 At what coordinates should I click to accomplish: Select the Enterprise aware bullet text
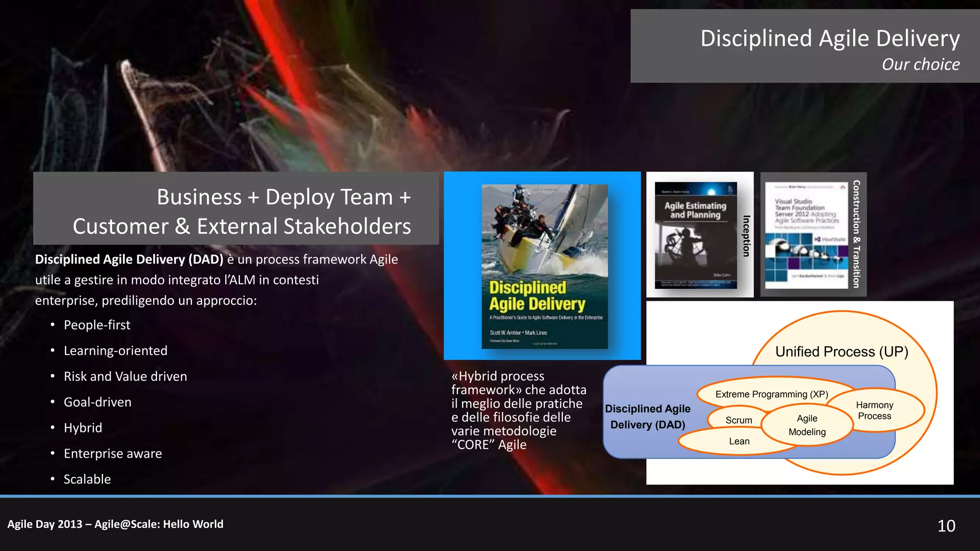pyautogui.click(x=113, y=453)
